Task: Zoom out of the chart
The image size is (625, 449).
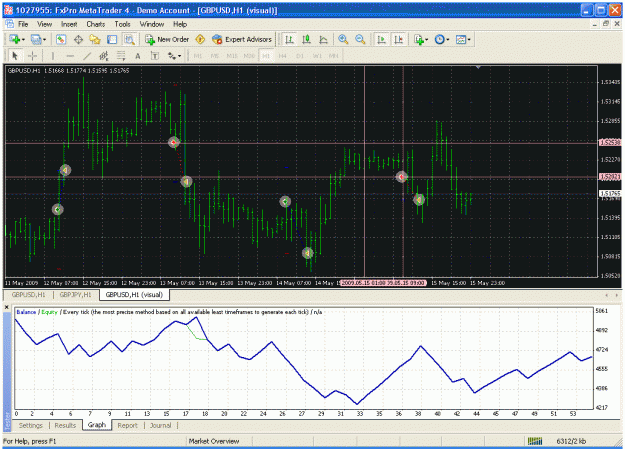Action: (360, 39)
